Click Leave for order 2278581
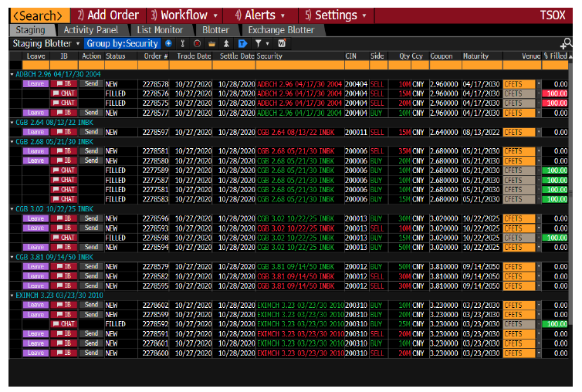This screenshot has height=392, width=582. point(36,151)
